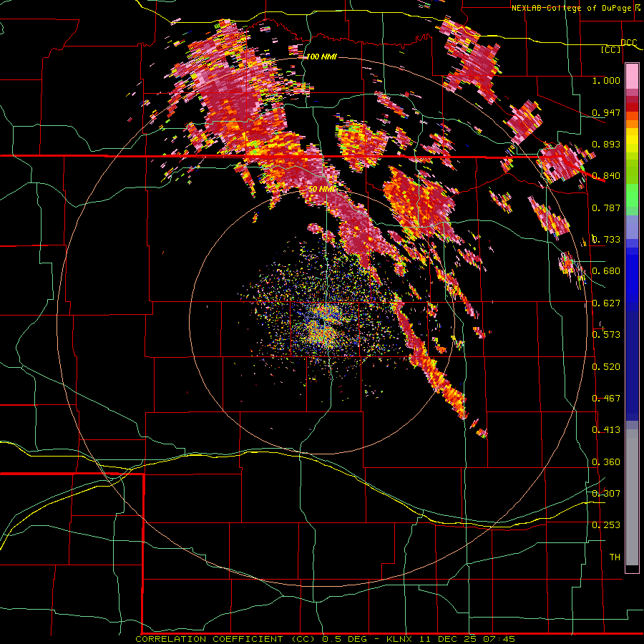Viewport: 644px width, 644px height.
Task: Select the 0.680 scale value
Action: coord(606,271)
